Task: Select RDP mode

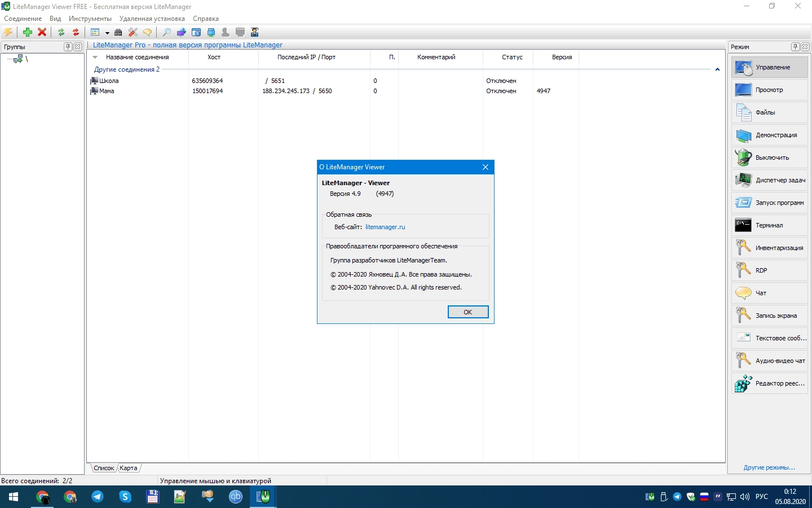Action: (770, 270)
